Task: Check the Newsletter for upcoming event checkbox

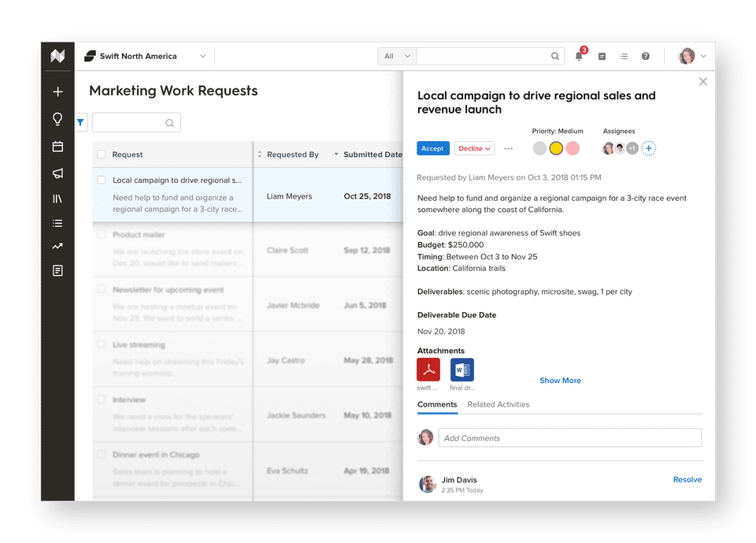Action: tap(102, 289)
